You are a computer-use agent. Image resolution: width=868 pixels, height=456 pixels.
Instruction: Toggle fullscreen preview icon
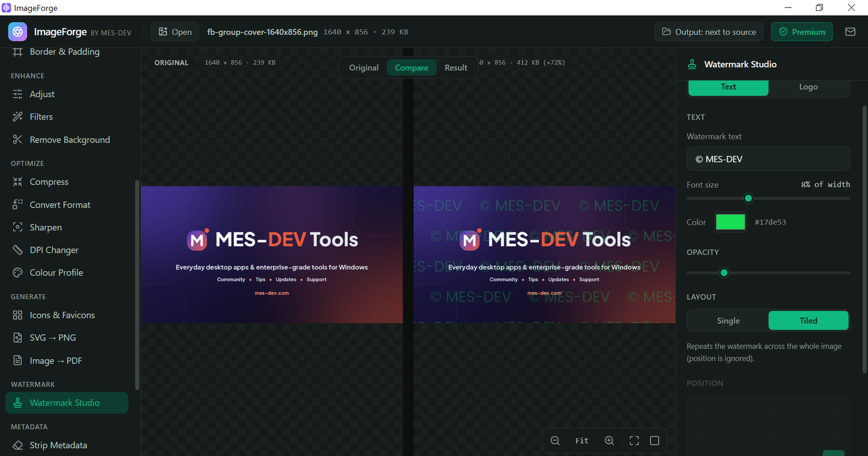click(x=634, y=441)
